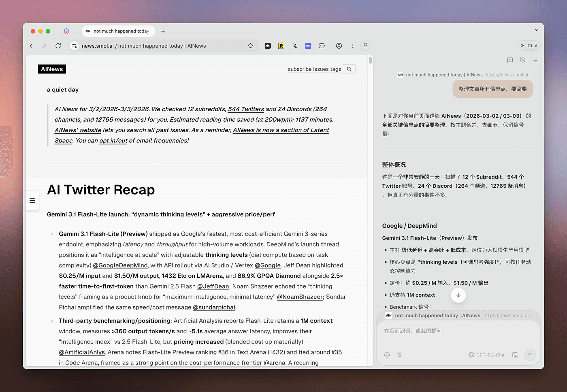Collapse the Chat side panel
This screenshot has width=567, height=392.
click(529, 46)
